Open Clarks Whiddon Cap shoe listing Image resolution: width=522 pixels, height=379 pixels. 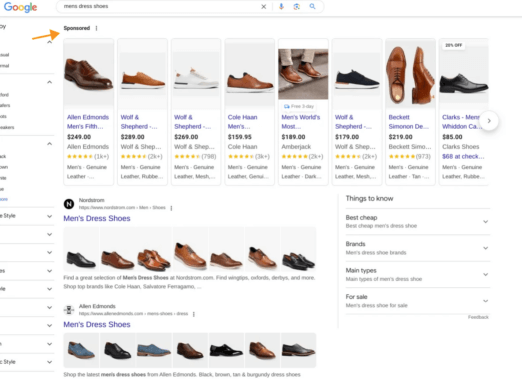pos(461,122)
